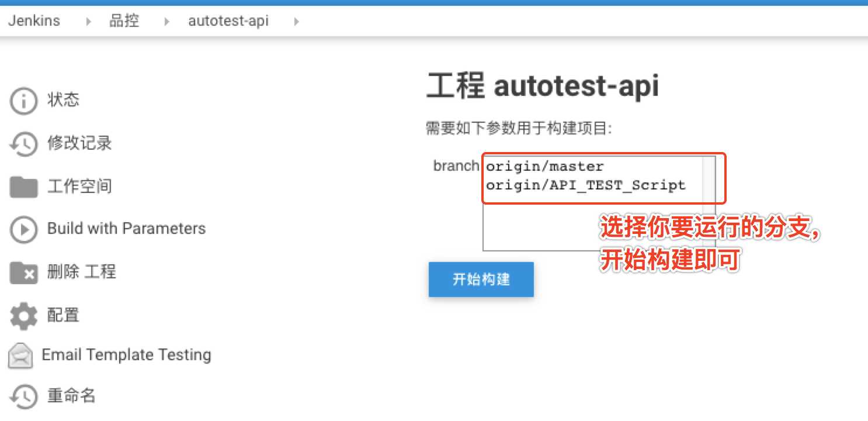This screenshot has height=421, width=868.
Task: Click the Email Template Testing envelope icon
Action: (x=20, y=356)
